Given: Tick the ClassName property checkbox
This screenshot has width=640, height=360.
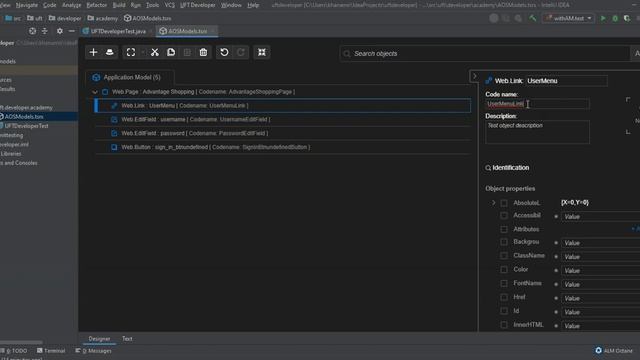Looking at the screenshot, I should click(x=504, y=256).
